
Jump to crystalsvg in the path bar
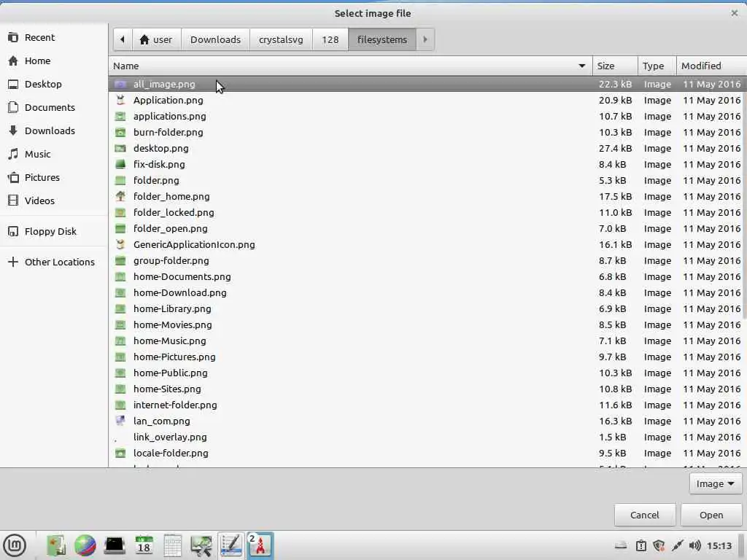pyautogui.click(x=281, y=39)
